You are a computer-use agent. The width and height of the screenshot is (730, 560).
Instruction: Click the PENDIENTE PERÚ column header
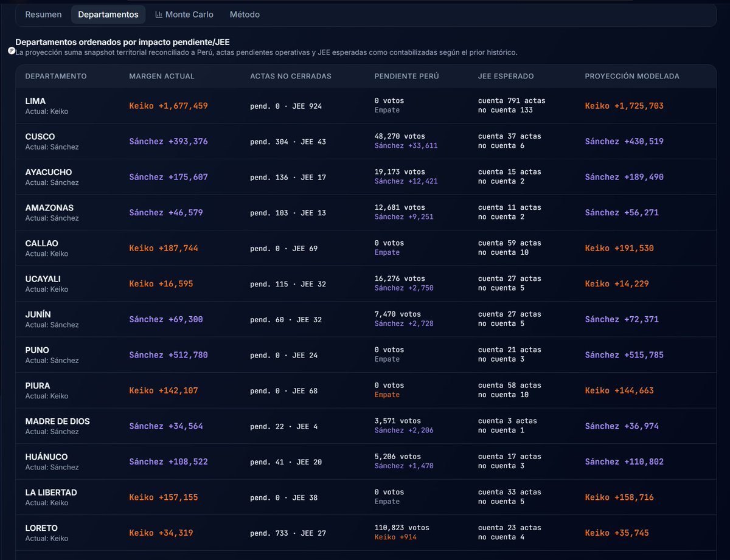click(x=406, y=76)
